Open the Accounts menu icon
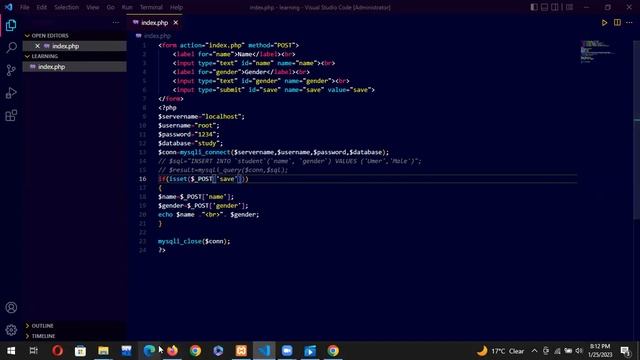Viewport: 640px width, 360px height. point(11,307)
